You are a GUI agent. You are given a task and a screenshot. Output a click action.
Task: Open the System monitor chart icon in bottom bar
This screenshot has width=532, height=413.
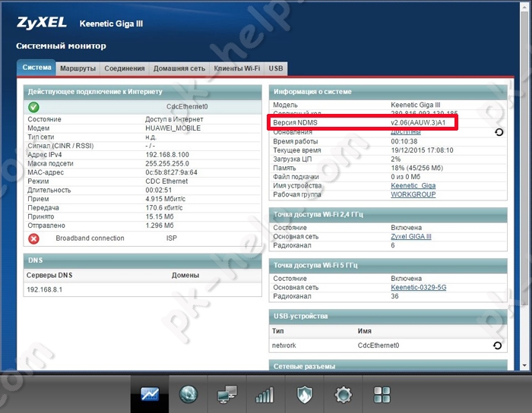(x=149, y=395)
